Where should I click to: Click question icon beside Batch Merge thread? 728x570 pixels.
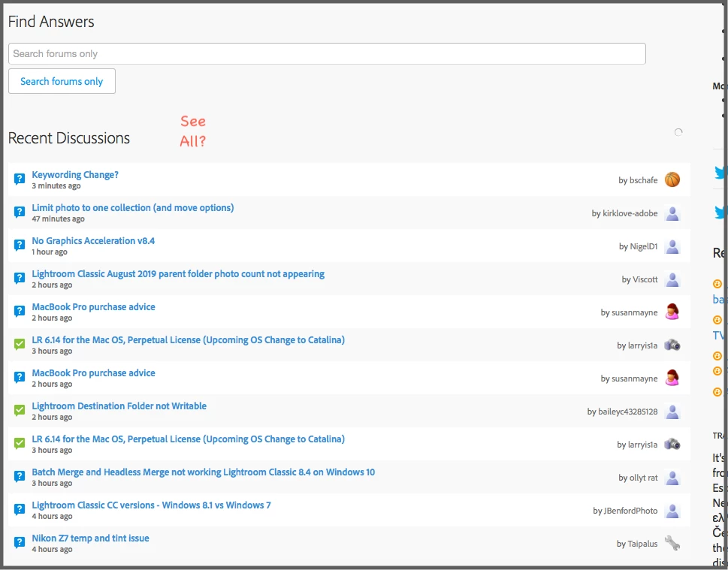(19, 476)
